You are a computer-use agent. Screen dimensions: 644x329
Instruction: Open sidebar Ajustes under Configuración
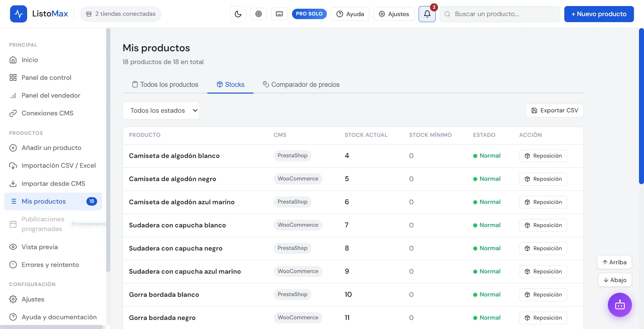(x=53, y=299)
